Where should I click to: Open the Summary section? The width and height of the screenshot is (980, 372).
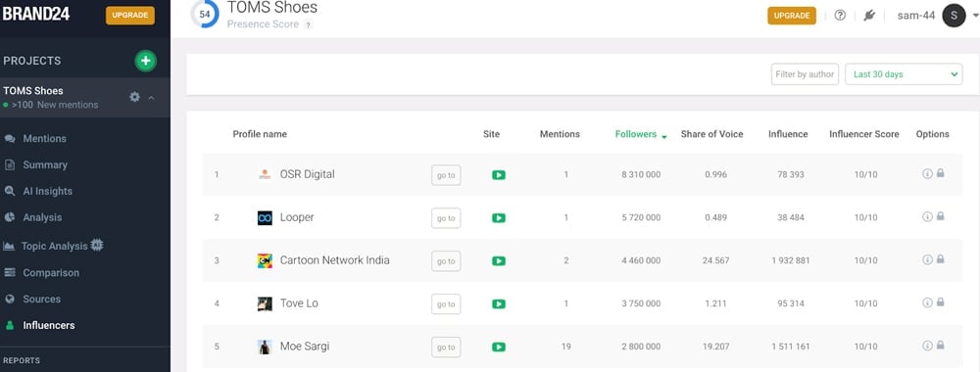[x=45, y=164]
